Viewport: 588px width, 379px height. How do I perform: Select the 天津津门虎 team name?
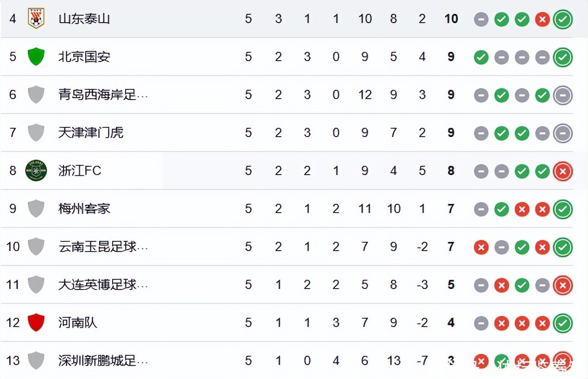[x=90, y=133]
